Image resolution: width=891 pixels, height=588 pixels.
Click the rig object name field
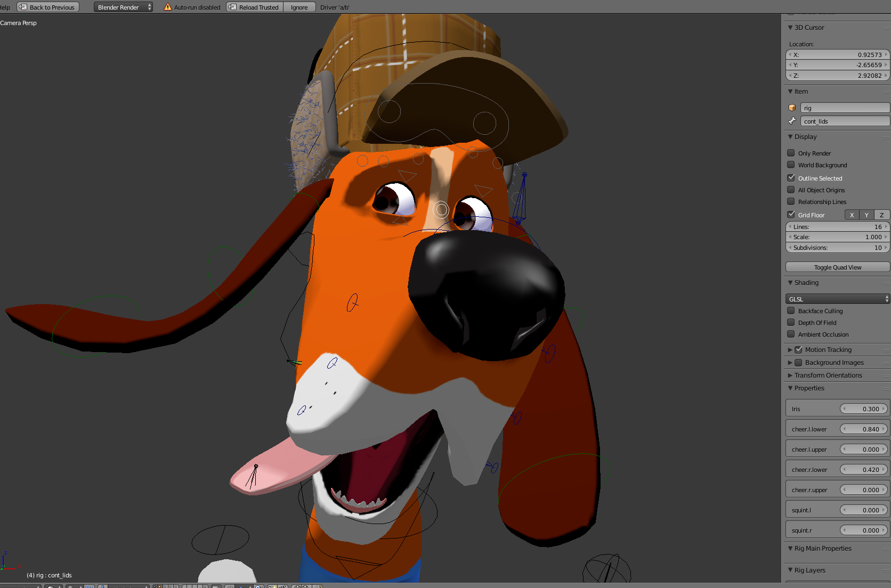845,108
